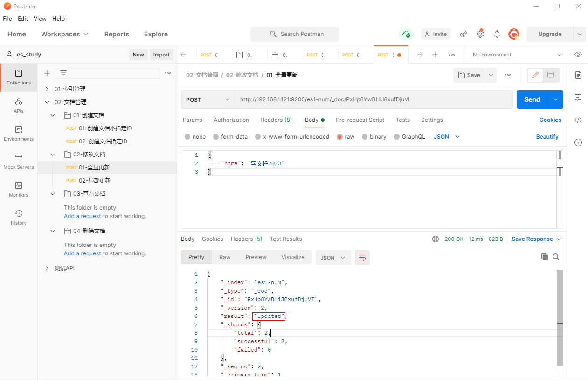Copy response body with copy icon

coord(544,257)
